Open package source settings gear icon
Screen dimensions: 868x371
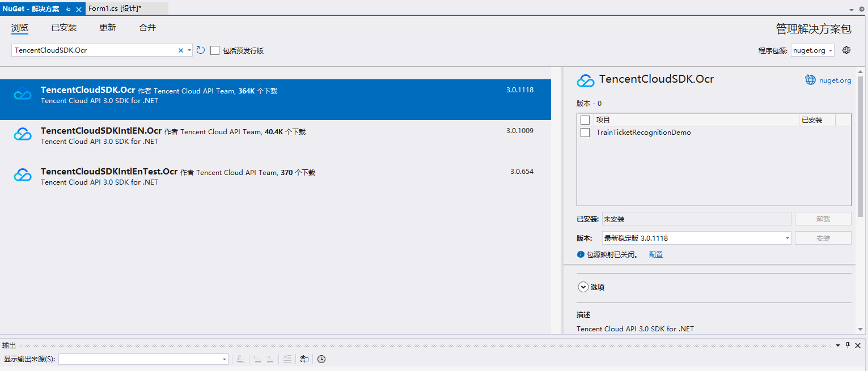[846, 50]
